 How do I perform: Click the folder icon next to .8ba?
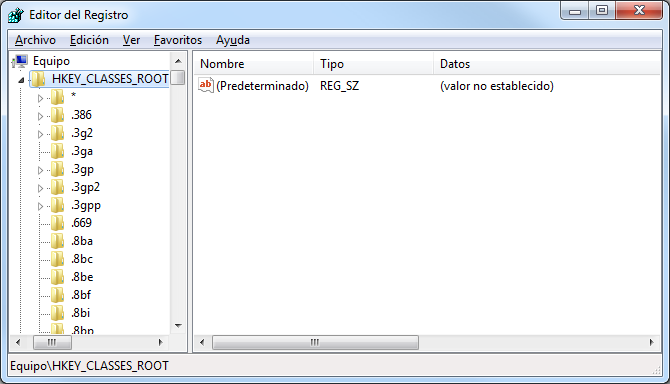click(x=57, y=241)
